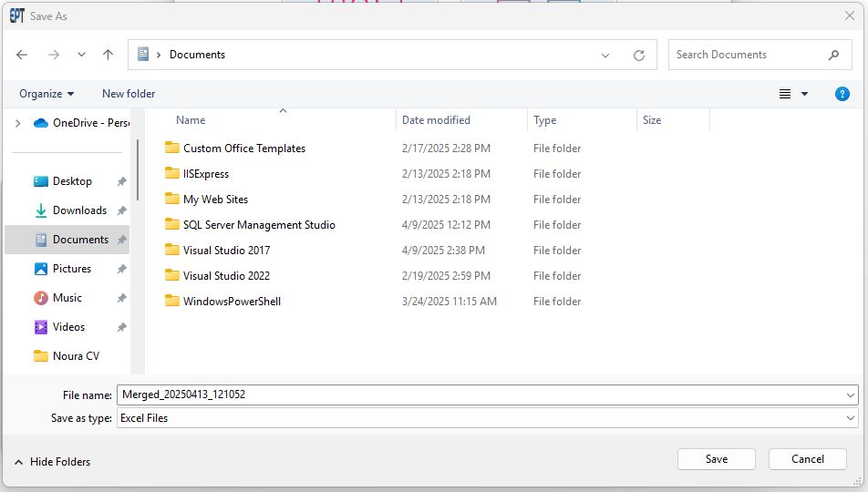Open the Visual Studio 2022 folder
Viewport: 868px width, 492px height.
[x=226, y=276]
